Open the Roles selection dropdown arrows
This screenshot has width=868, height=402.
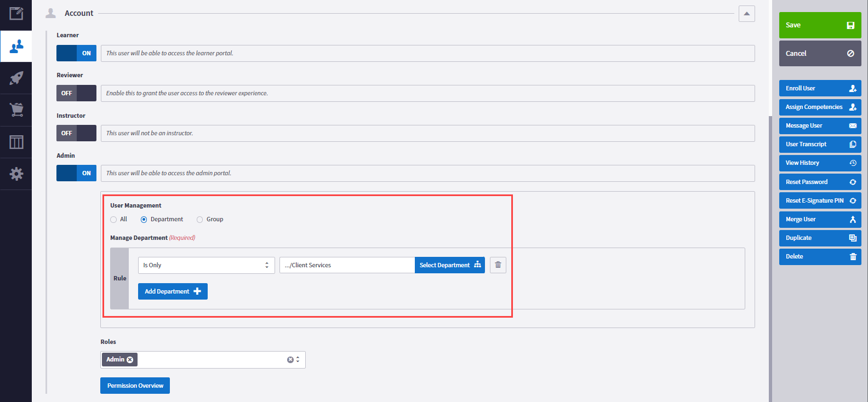tap(298, 360)
